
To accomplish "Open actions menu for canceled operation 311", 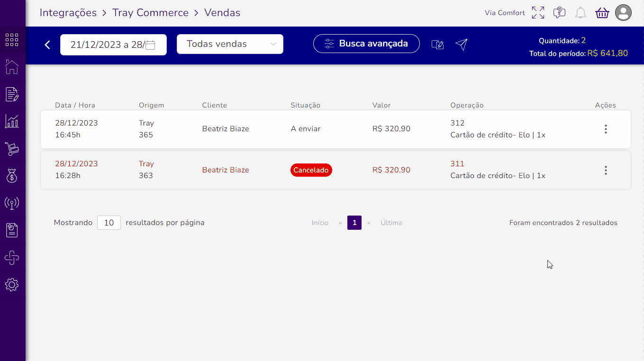I will [x=606, y=170].
